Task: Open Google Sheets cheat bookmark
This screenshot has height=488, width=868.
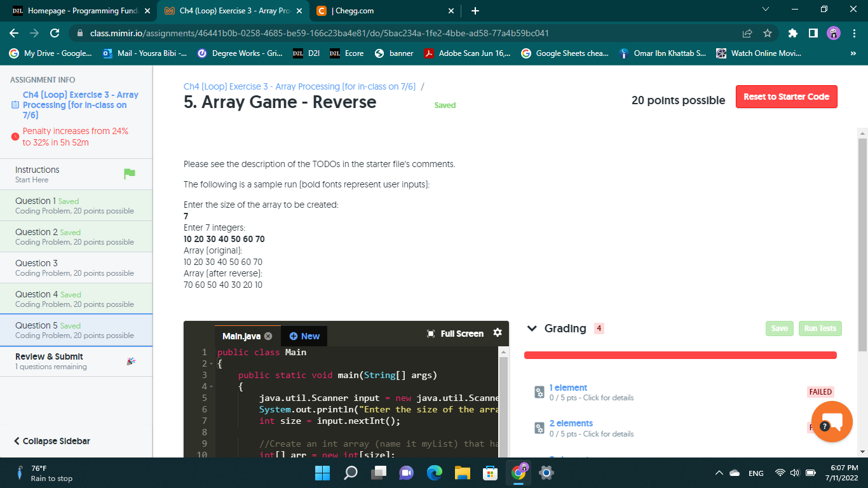Action: (565, 53)
